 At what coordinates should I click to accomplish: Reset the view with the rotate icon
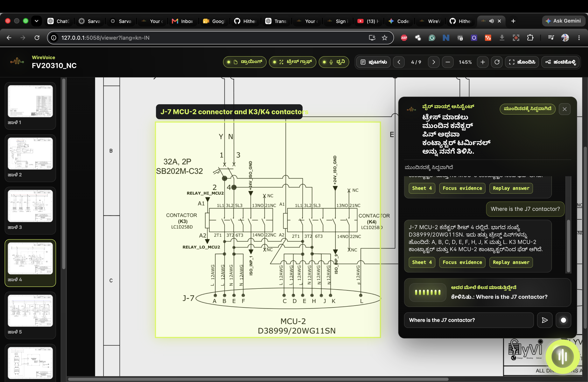[x=497, y=62]
